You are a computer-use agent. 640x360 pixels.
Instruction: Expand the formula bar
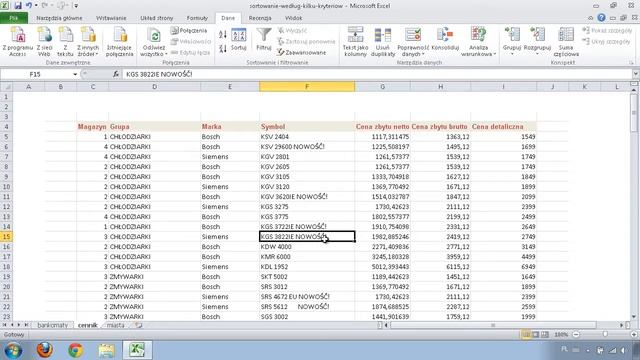click(636, 74)
